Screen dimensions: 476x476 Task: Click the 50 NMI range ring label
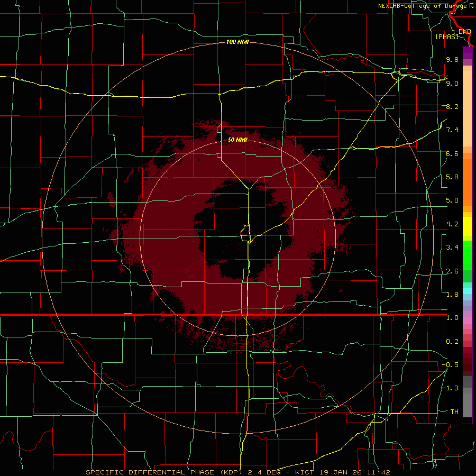pos(237,140)
